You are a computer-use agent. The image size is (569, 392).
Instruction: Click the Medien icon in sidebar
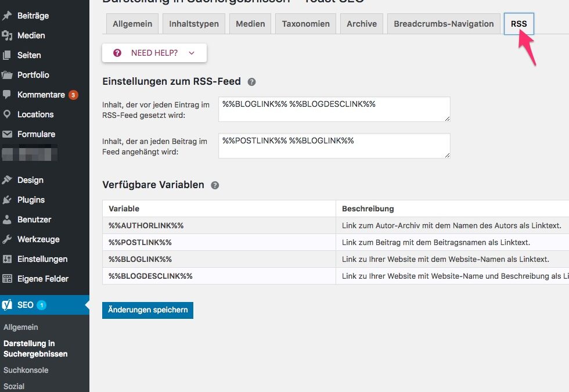point(8,35)
